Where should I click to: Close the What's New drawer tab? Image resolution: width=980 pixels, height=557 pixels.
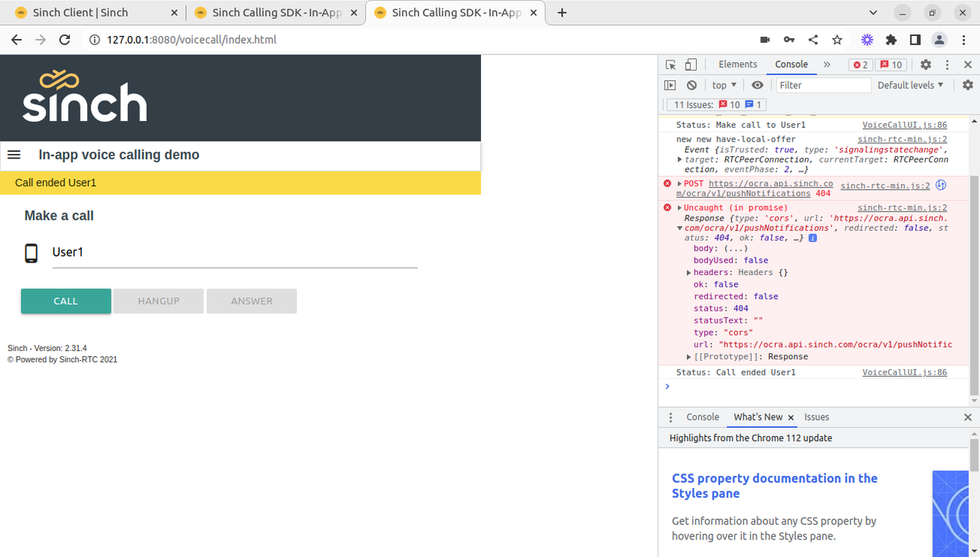(792, 418)
